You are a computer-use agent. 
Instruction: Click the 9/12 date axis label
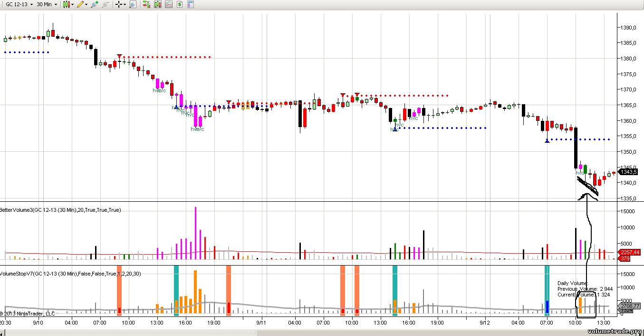[485, 322]
